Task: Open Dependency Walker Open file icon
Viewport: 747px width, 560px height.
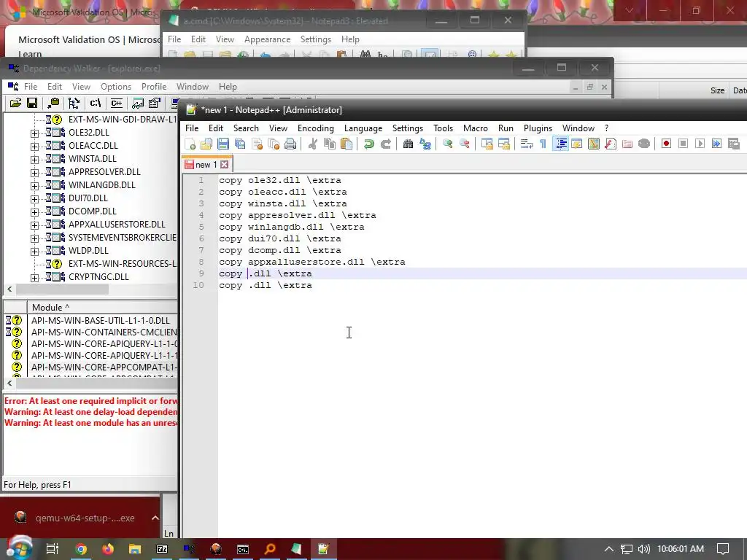Action: pyautogui.click(x=15, y=103)
